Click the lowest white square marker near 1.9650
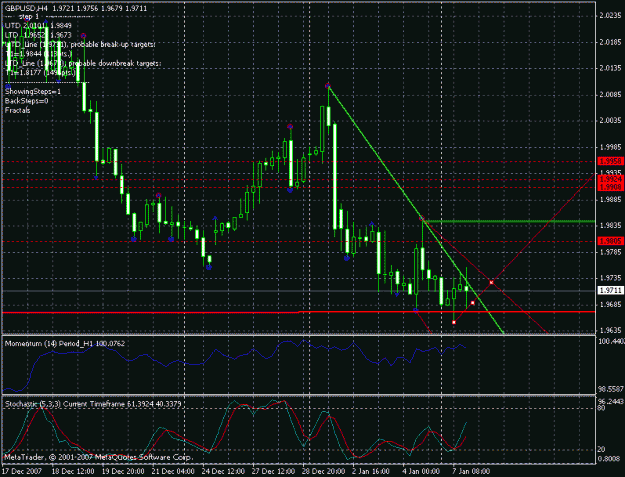Viewport: 625px width, 477px height. [x=454, y=322]
